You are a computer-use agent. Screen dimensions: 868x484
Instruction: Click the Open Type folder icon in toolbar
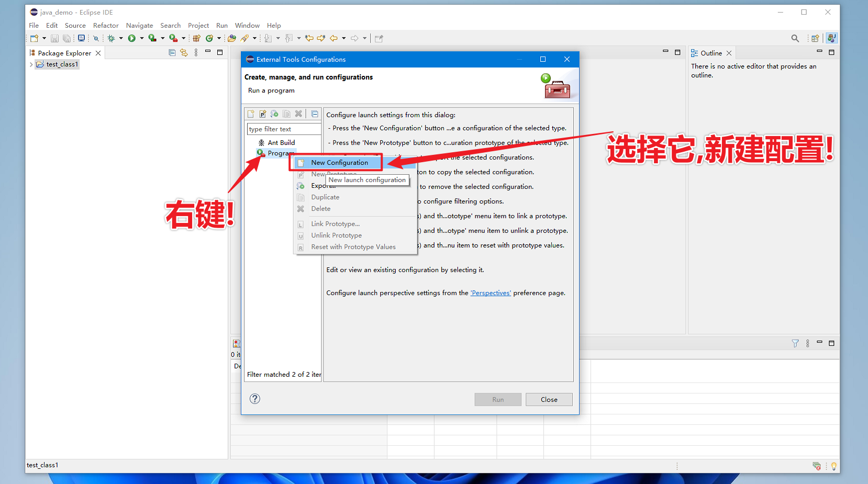point(231,38)
